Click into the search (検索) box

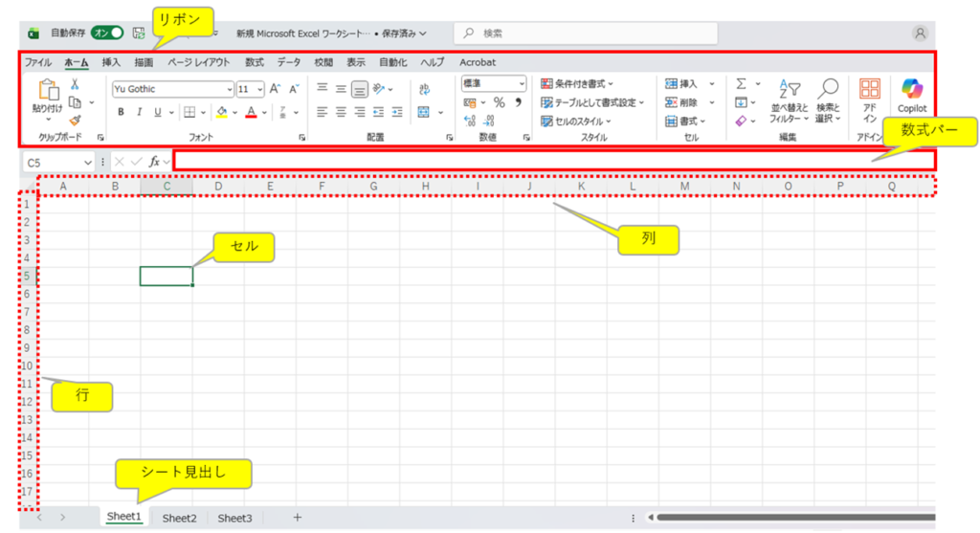pos(584,33)
